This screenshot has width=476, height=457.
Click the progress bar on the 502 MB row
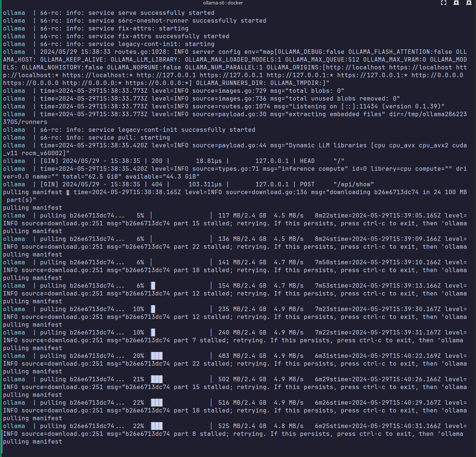coord(181,379)
